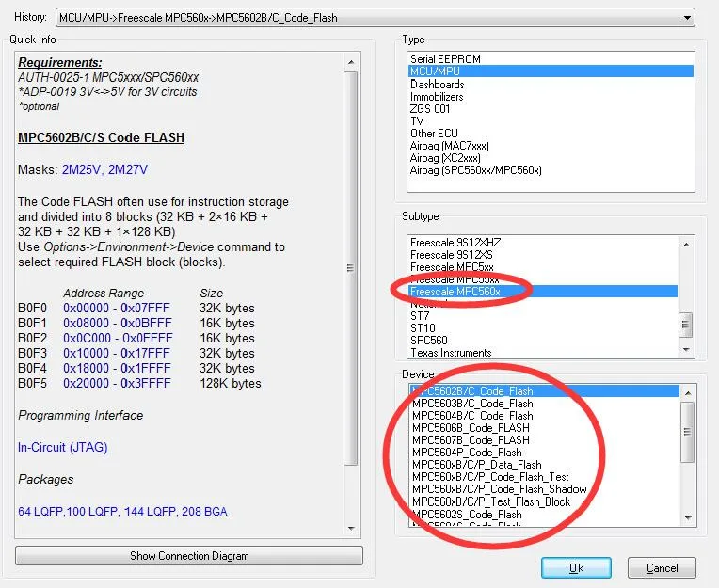Click the 2M25V, 2M27V masks text
Image resolution: width=719 pixels, height=588 pixels.
[x=104, y=169]
